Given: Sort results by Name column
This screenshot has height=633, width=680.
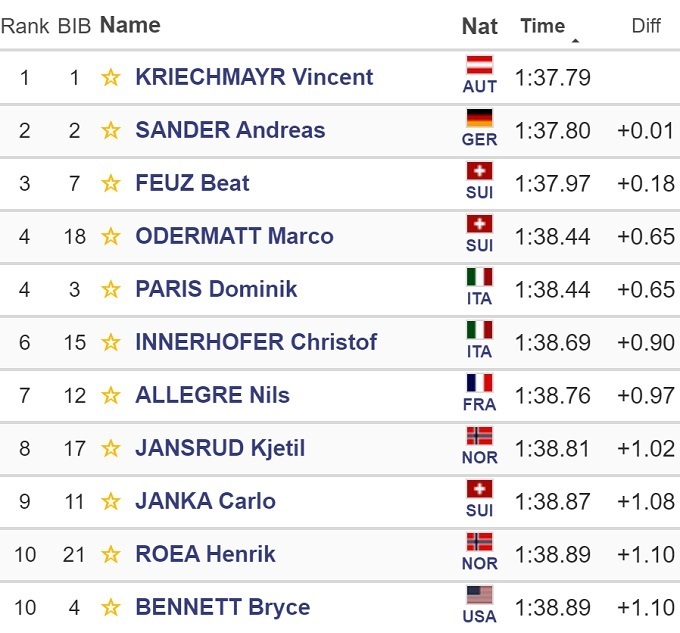Looking at the screenshot, I should click(x=130, y=26).
